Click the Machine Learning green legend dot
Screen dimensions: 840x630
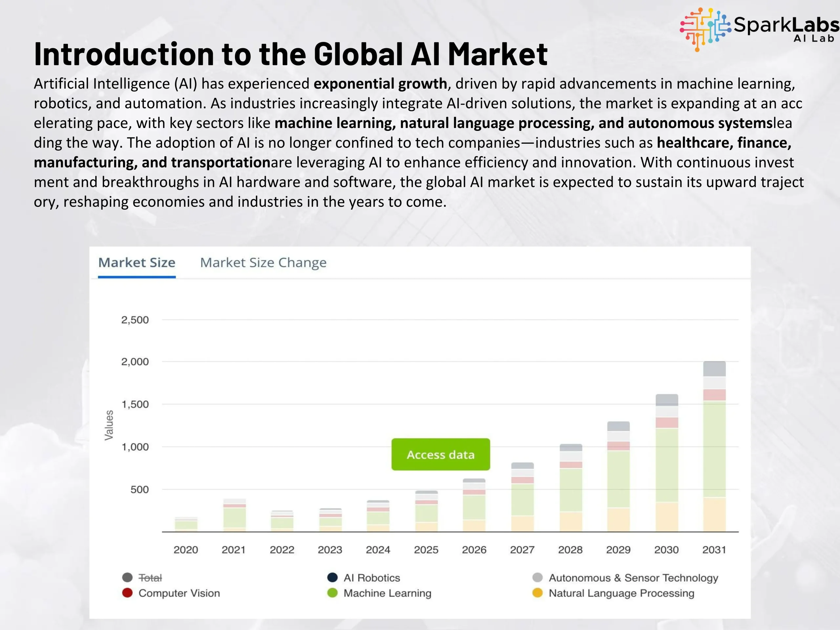click(x=332, y=593)
